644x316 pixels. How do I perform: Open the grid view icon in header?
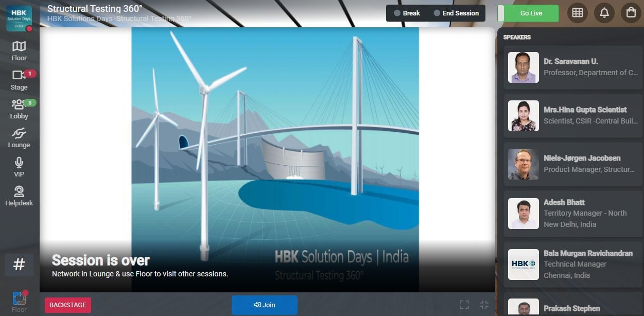(578, 13)
